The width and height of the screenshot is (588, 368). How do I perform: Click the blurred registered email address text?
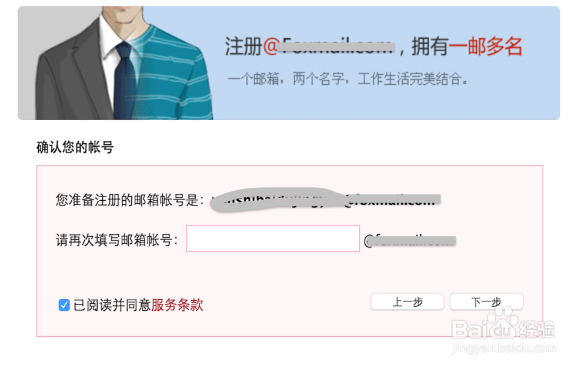tap(325, 200)
